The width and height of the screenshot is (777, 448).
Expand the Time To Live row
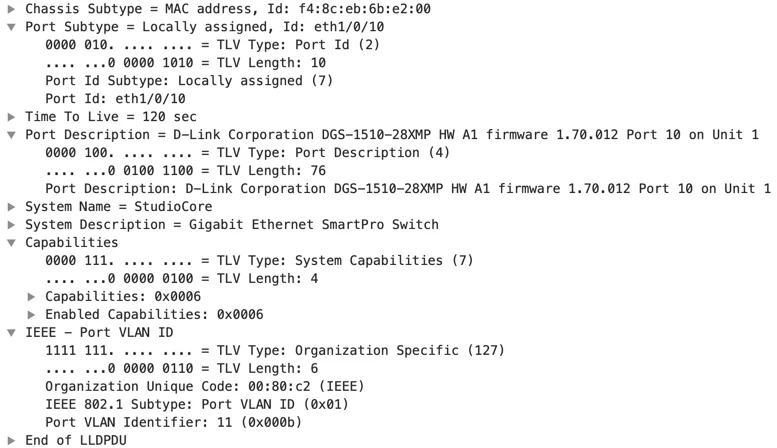11,117
